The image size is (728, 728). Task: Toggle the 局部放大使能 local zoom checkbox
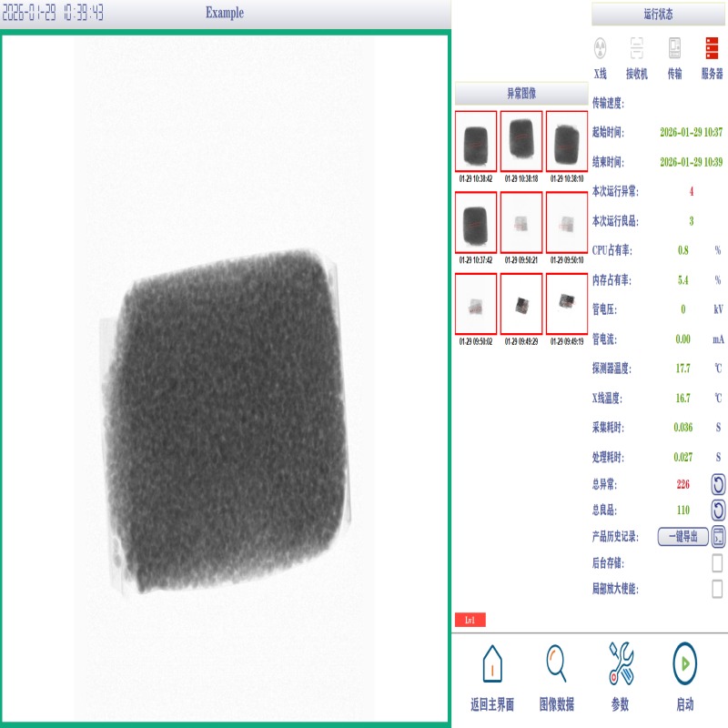717,589
